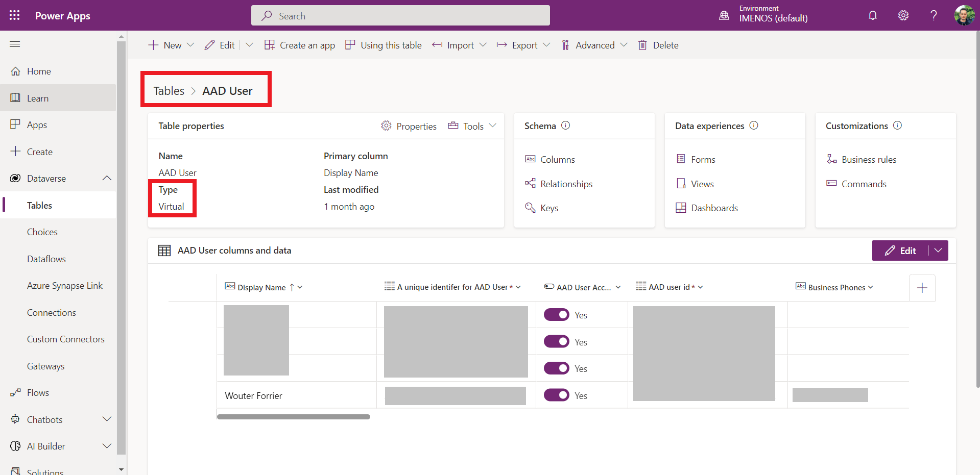Image resolution: width=980 pixels, height=475 pixels.
Task: Open the chevron dropdown next to Edit
Action: [249, 45]
